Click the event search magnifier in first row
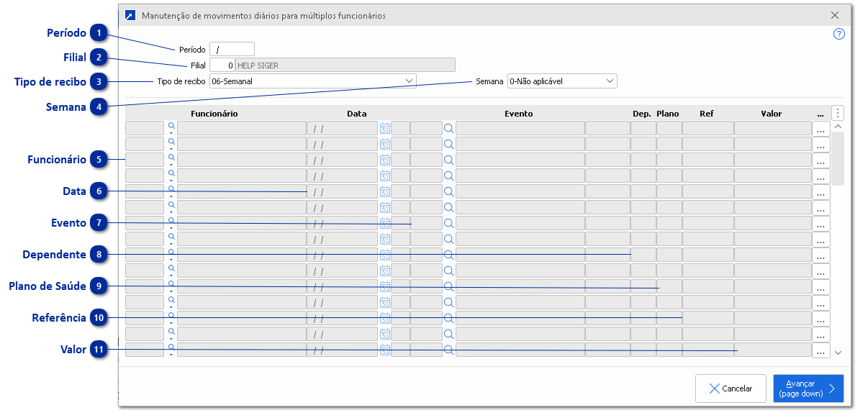The width and height of the screenshot is (868, 418). (448, 128)
